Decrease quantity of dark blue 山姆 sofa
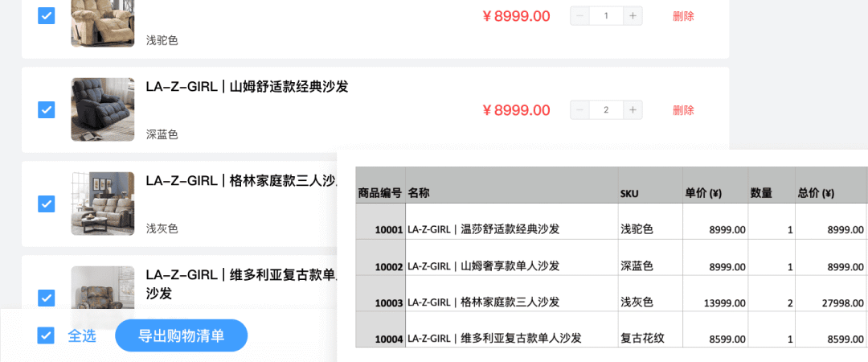The image size is (868, 362). (x=580, y=109)
